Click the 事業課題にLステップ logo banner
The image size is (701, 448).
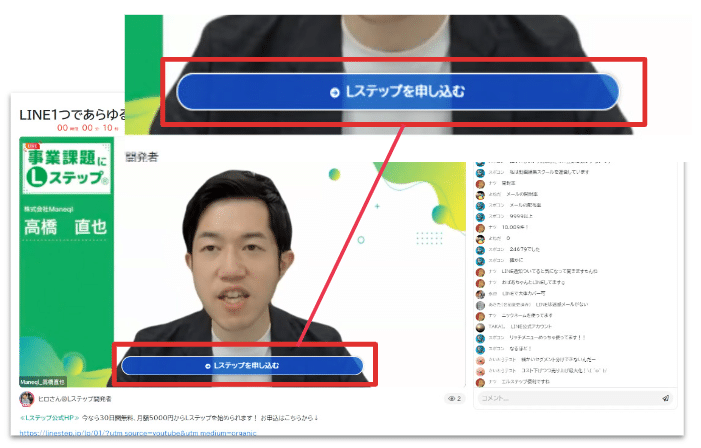coord(67,168)
